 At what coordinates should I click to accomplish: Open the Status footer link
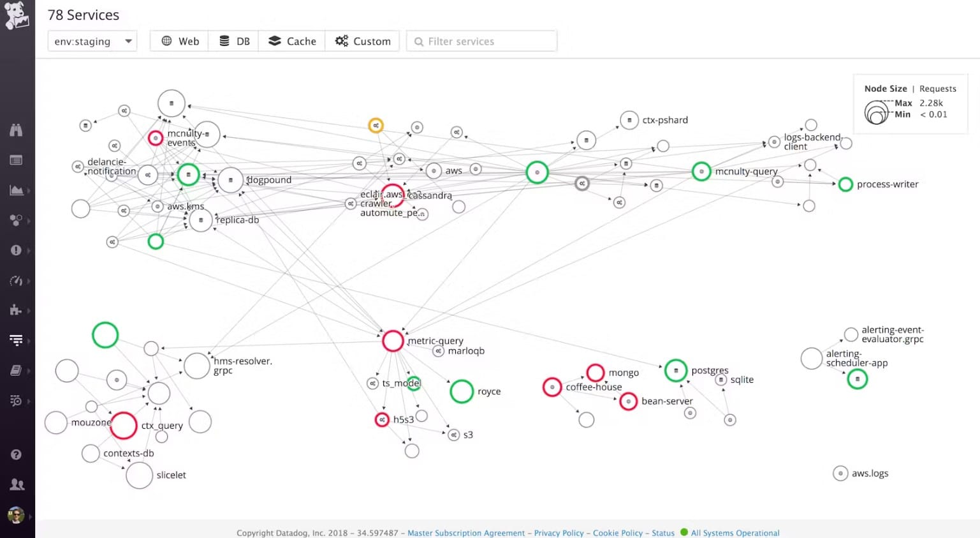pyautogui.click(x=663, y=533)
